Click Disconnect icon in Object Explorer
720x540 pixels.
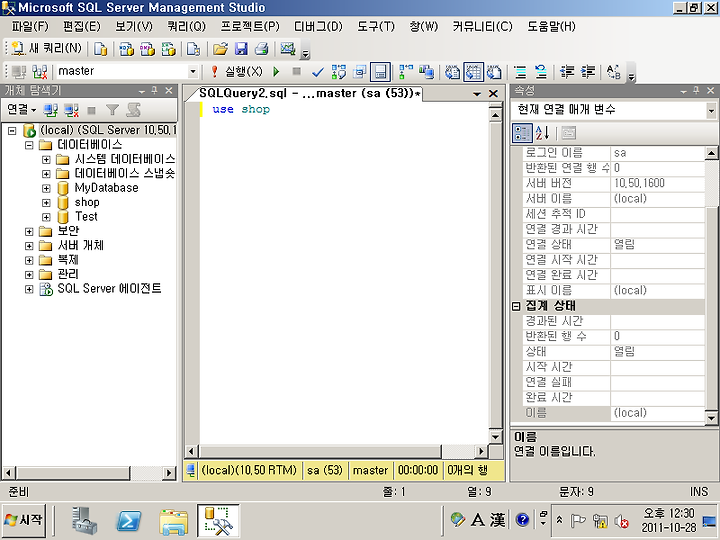[71, 110]
